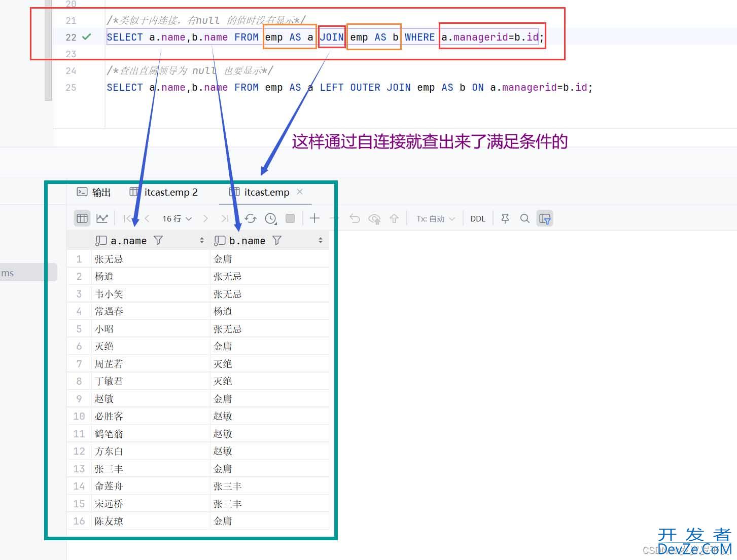Screen dimensions: 737x560
Task: Click b.name cell 金庸 in row 1
Action: click(x=269, y=259)
